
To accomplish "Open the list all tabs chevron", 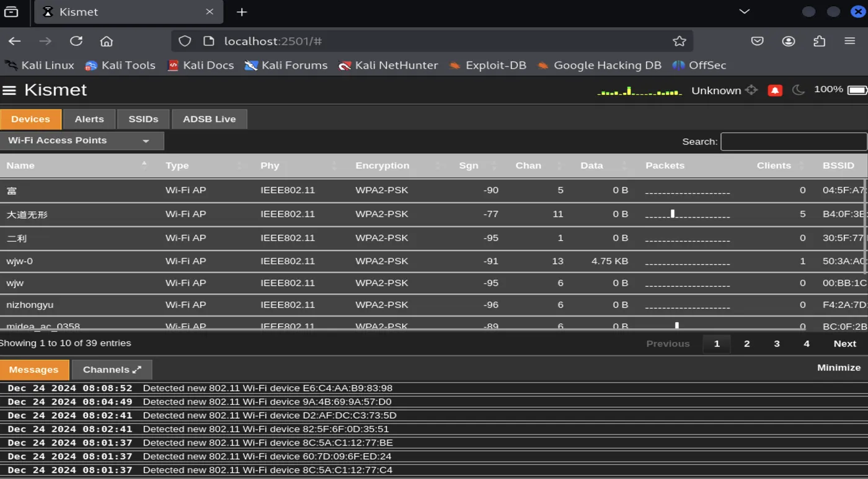I will click(745, 12).
